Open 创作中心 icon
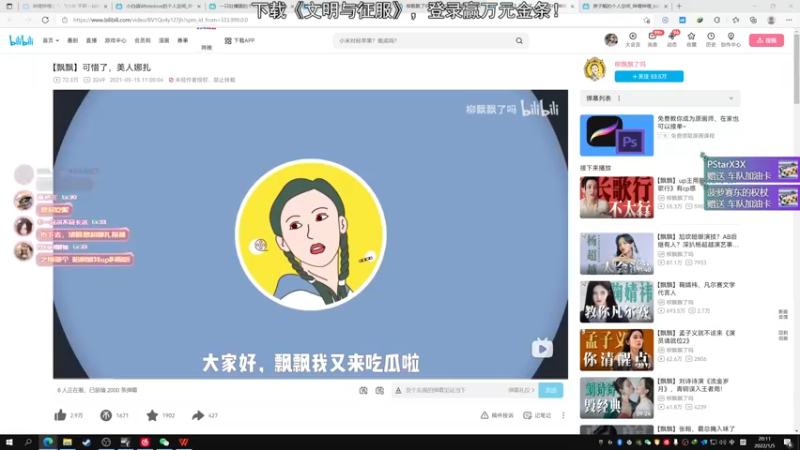 pyautogui.click(x=731, y=40)
